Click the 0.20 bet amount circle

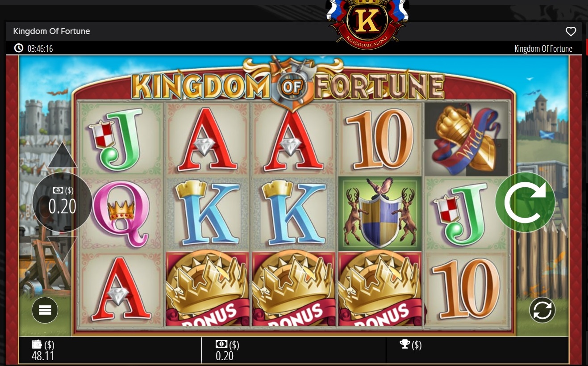[x=63, y=202]
